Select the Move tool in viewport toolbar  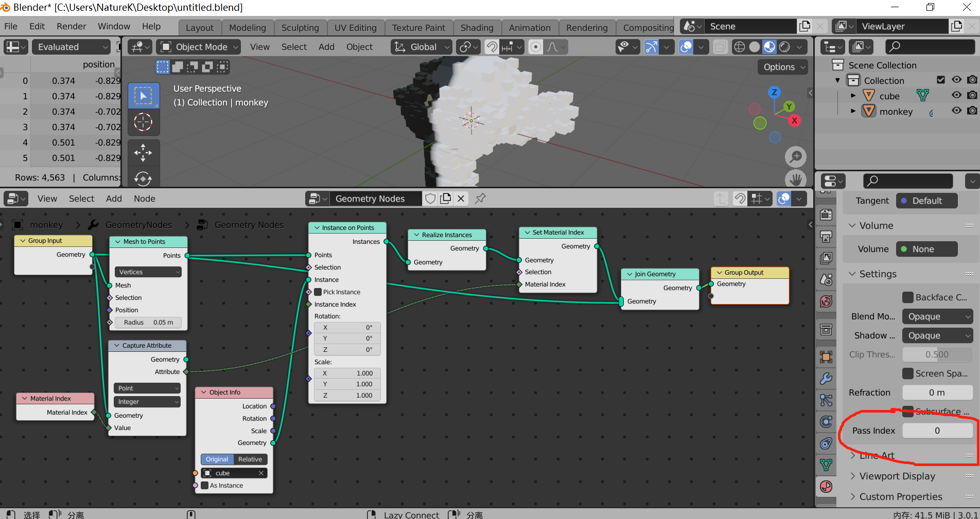pyautogui.click(x=143, y=153)
